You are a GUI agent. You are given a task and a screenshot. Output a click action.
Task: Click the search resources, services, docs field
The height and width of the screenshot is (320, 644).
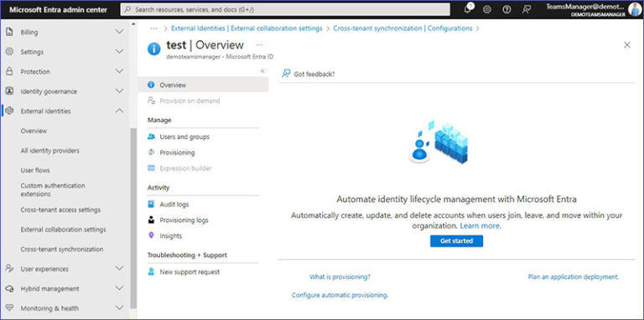pos(285,9)
